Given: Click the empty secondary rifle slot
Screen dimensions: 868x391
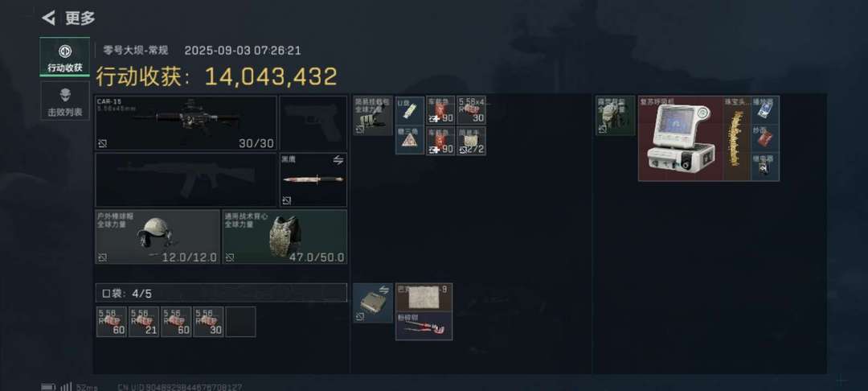Looking at the screenshot, I should tap(186, 180).
